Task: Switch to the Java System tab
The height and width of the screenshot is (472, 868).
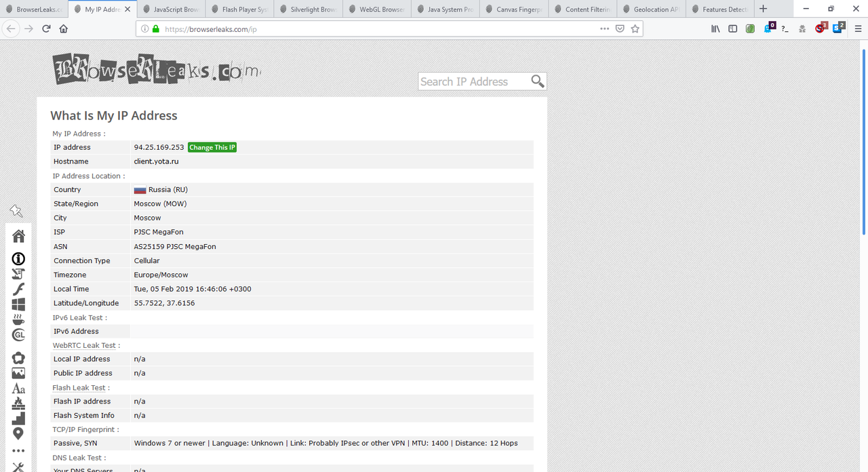Action: tap(446, 9)
